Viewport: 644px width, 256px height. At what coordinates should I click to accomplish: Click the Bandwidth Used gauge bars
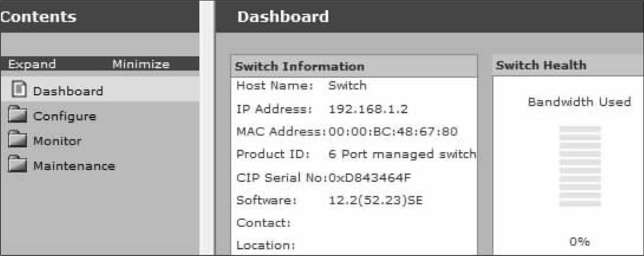(580, 166)
